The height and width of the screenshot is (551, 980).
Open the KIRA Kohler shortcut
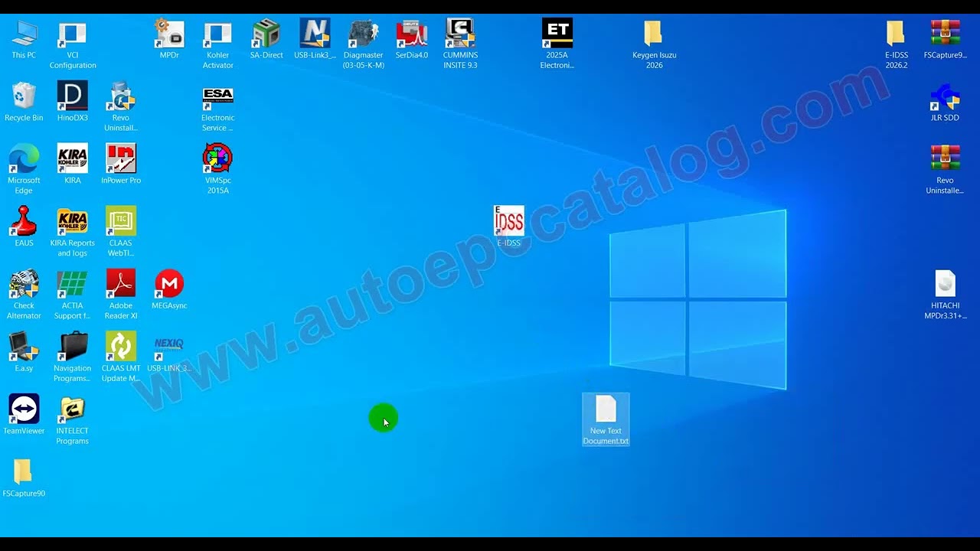click(x=73, y=165)
